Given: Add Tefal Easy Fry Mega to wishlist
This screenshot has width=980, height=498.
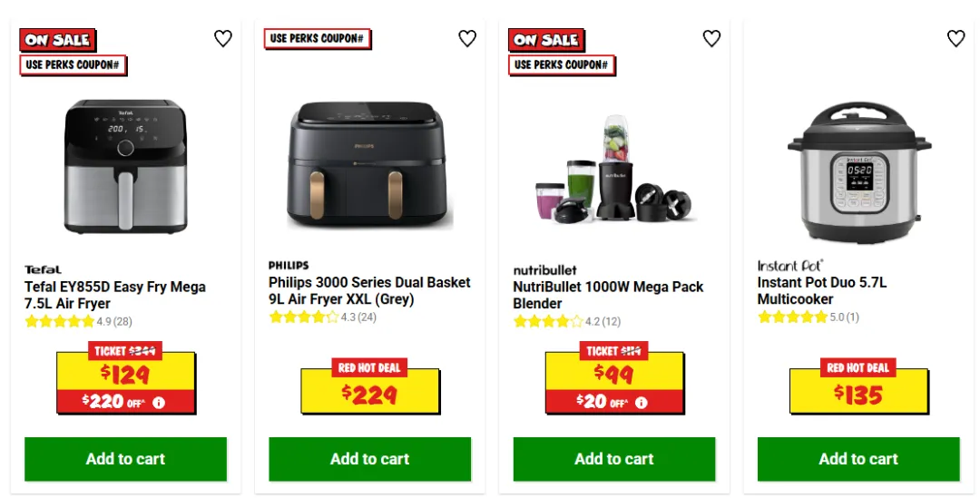Looking at the screenshot, I should [223, 39].
